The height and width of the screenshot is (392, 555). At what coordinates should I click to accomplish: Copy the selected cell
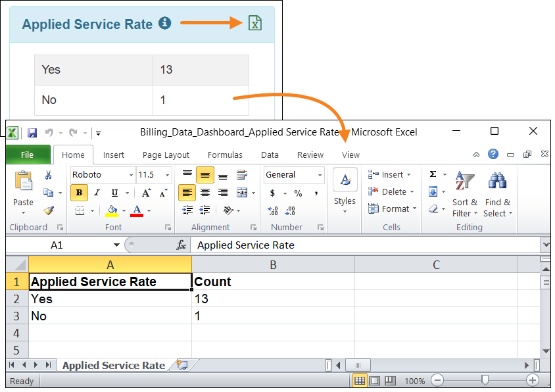(49, 192)
